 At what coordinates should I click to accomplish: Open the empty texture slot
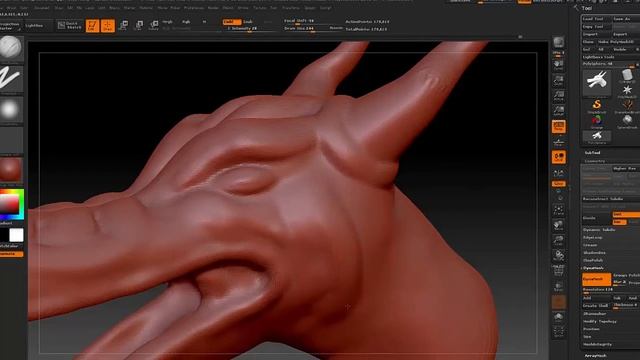11,140
